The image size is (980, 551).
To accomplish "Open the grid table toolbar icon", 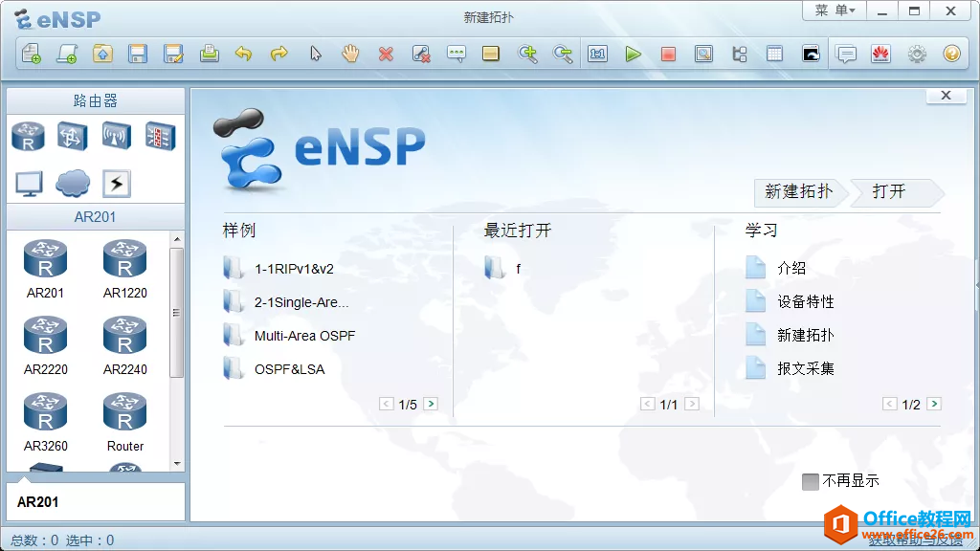I will tap(774, 54).
